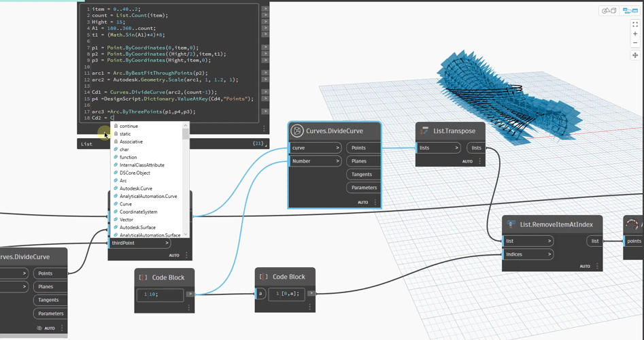
Task: Click the '[0,a];' code input field
Action: click(287, 294)
